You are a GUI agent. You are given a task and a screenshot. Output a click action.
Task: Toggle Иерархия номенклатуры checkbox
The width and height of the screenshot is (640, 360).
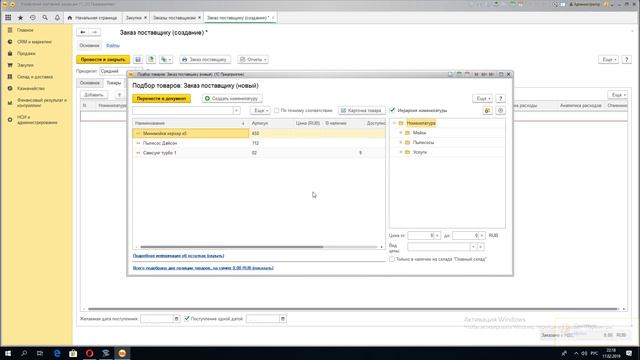pyautogui.click(x=392, y=110)
